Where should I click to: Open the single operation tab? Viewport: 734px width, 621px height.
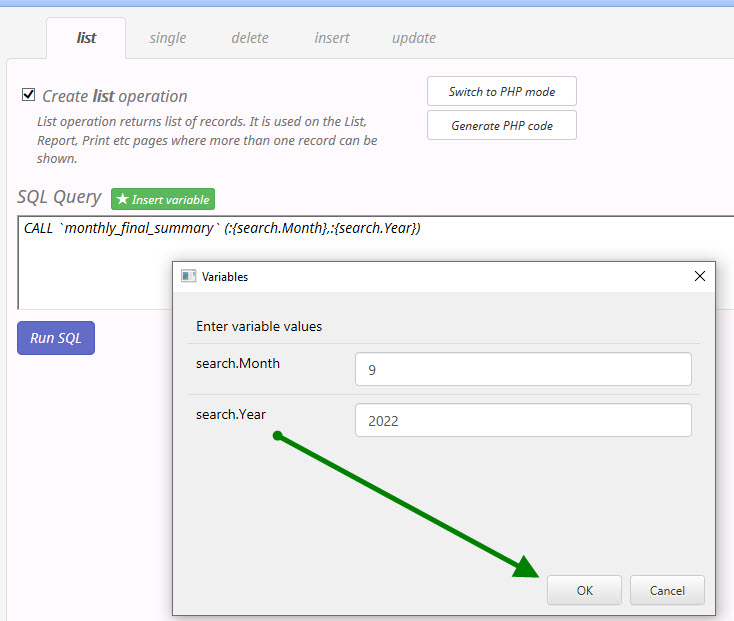[x=168, y=38]
